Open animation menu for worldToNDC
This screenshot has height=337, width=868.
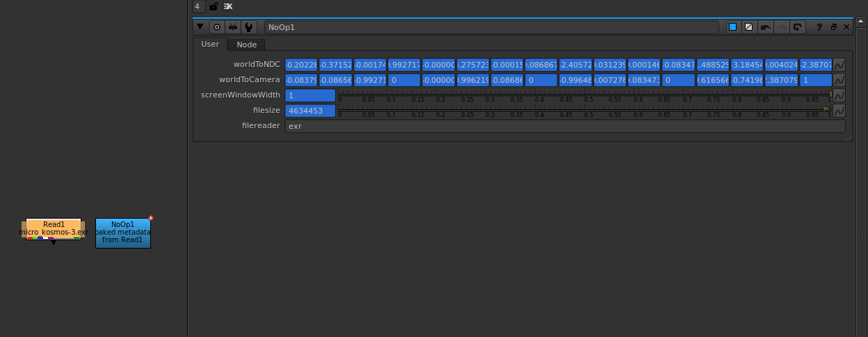839,64
